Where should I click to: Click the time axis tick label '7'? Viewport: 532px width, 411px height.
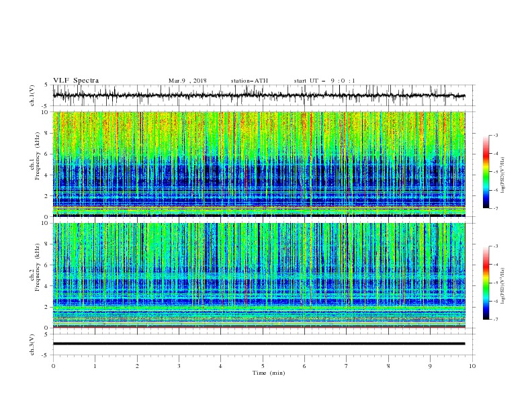[346, 366]
